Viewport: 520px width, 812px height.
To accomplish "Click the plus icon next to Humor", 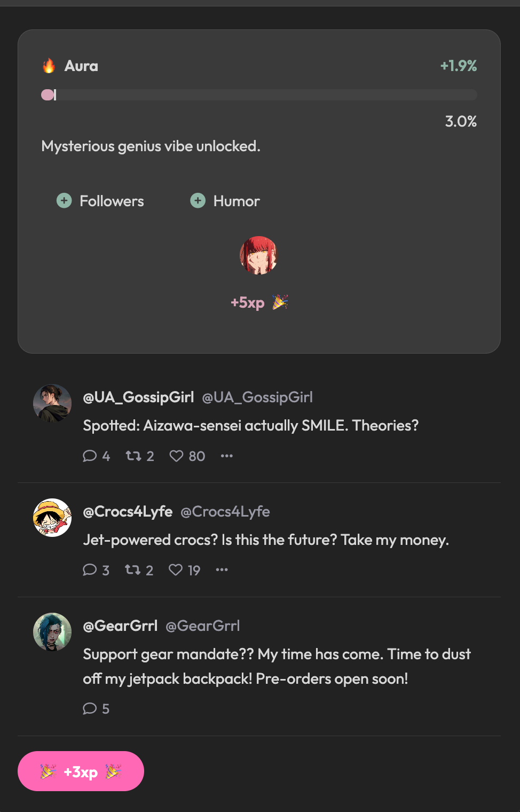I will 198,201.
